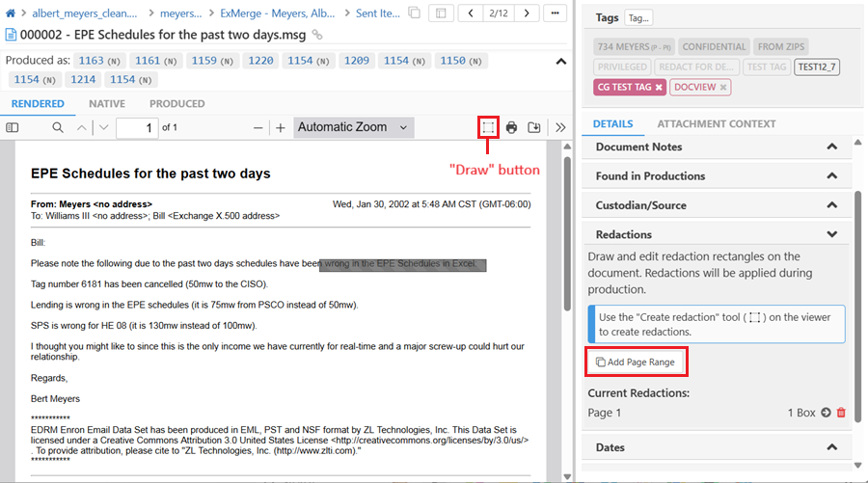This screenshot has height=483, width=868.
Task: Open the find-in-document search icon
Action: coord(58,128)
